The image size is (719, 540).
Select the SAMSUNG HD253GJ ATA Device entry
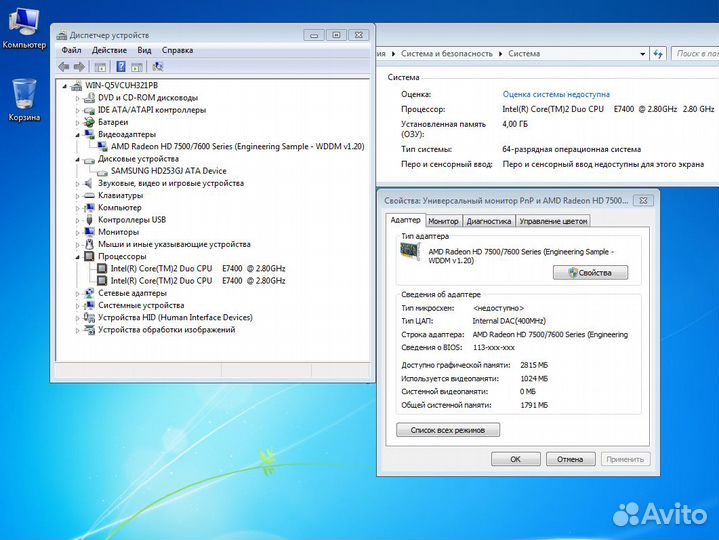pyautogui.click(x=168, y=171)
